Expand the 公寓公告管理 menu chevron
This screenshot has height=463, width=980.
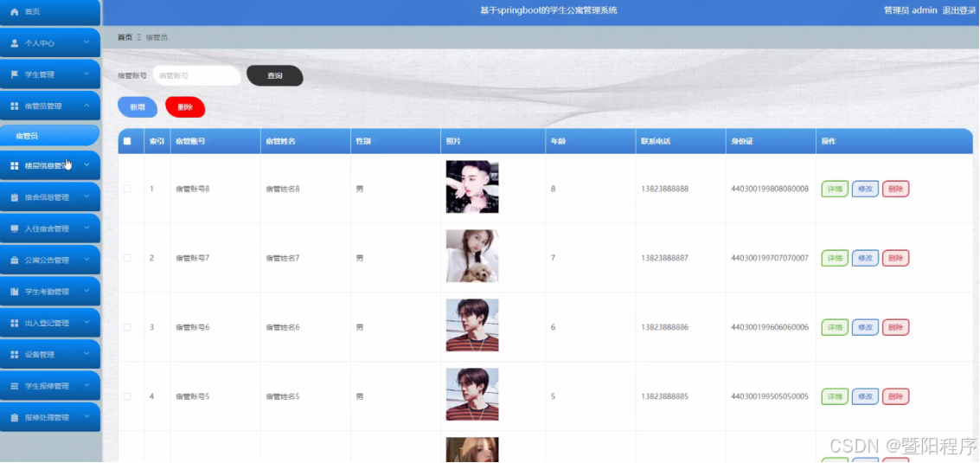coord(86,260)
